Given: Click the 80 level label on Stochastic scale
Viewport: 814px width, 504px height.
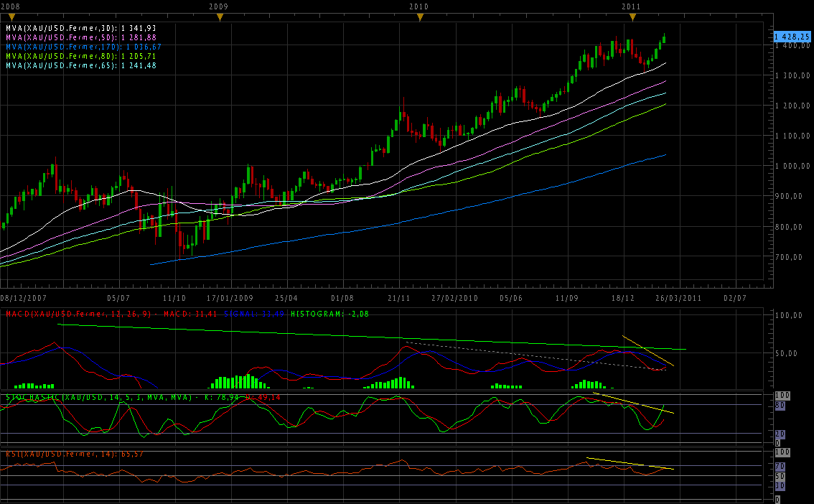Looking at the screenshot, I should pyautogui.click(x=780, y=405).
